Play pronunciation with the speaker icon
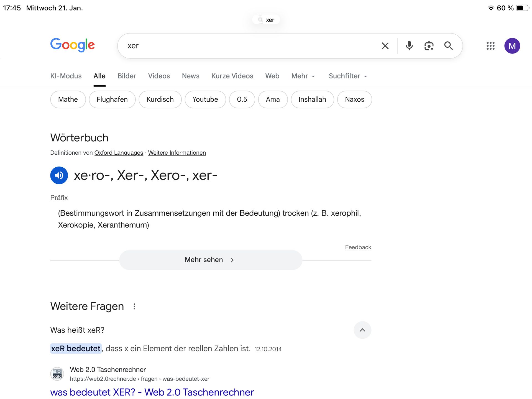This screenshot has width=532, height=399. 59,175
